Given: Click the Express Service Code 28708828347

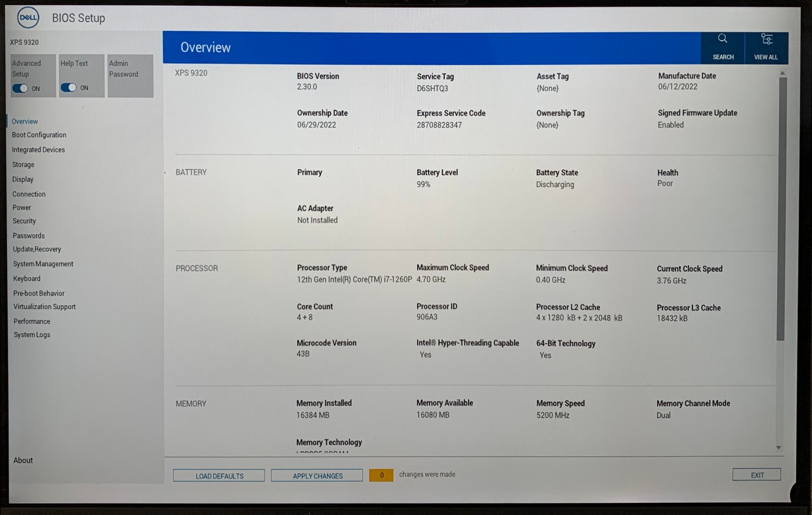Looking at the screenshot, I should click(439, 125).
